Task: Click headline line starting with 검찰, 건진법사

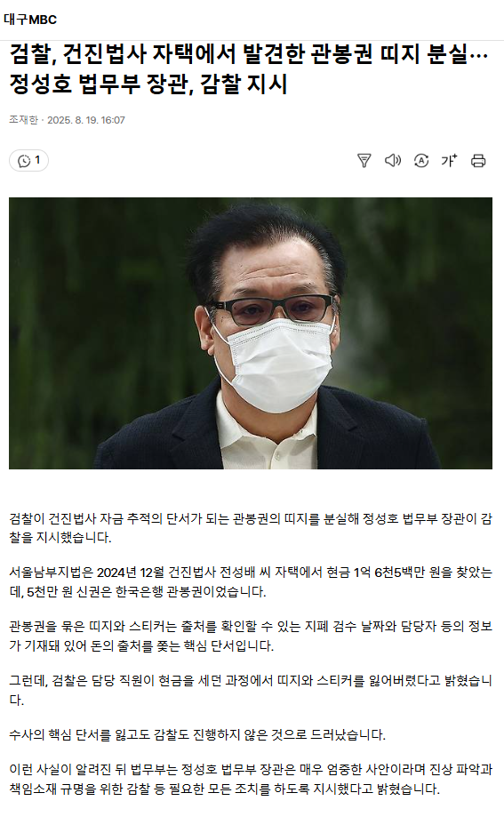Action: coord(249,54)
